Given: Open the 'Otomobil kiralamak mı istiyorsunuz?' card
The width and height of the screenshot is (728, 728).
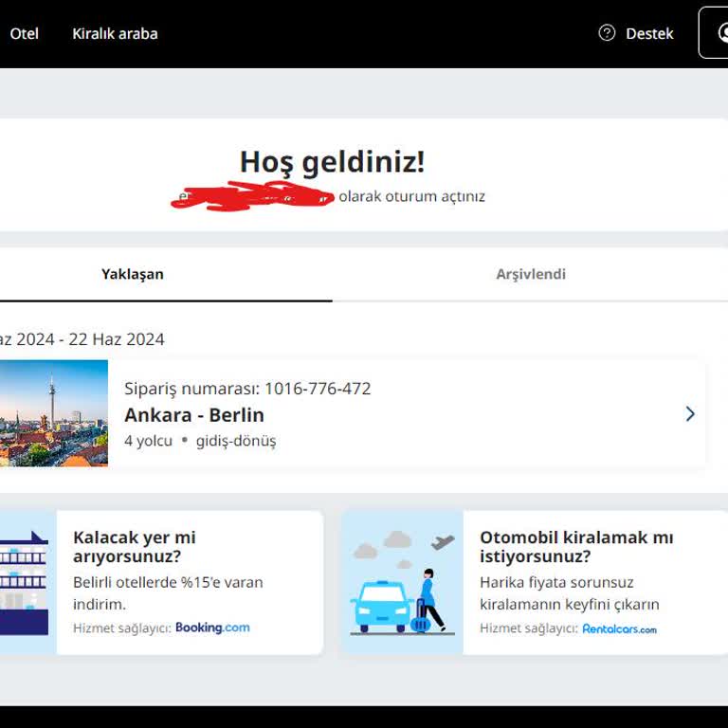Looking at the screenshot, I should click(535, 583).
